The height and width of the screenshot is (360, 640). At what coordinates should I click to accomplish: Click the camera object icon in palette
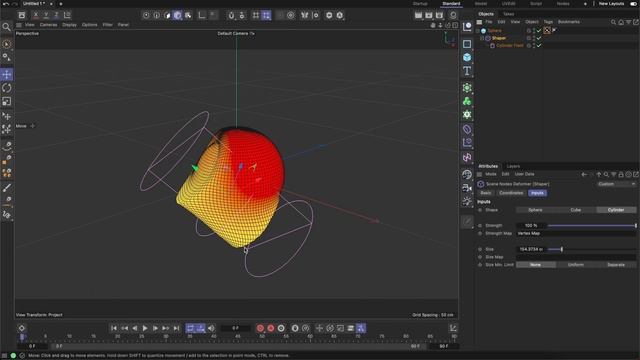[467, 188]
